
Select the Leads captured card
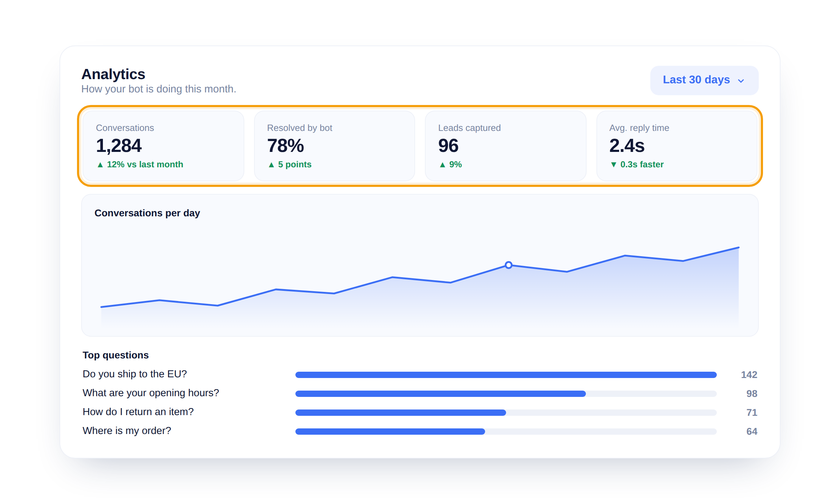coord(506,146)
